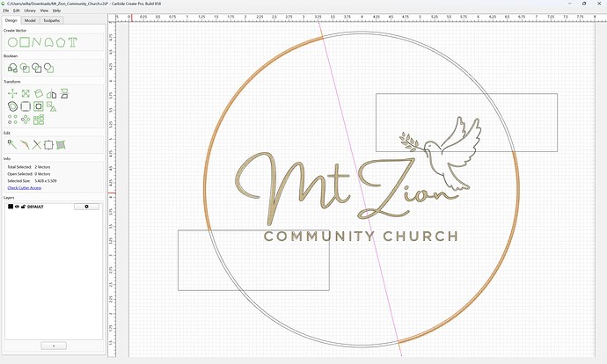Select the COMMUNITY CHURCH text vector
The width and height of the screenshot is (607, 364).
pos(361,236)
